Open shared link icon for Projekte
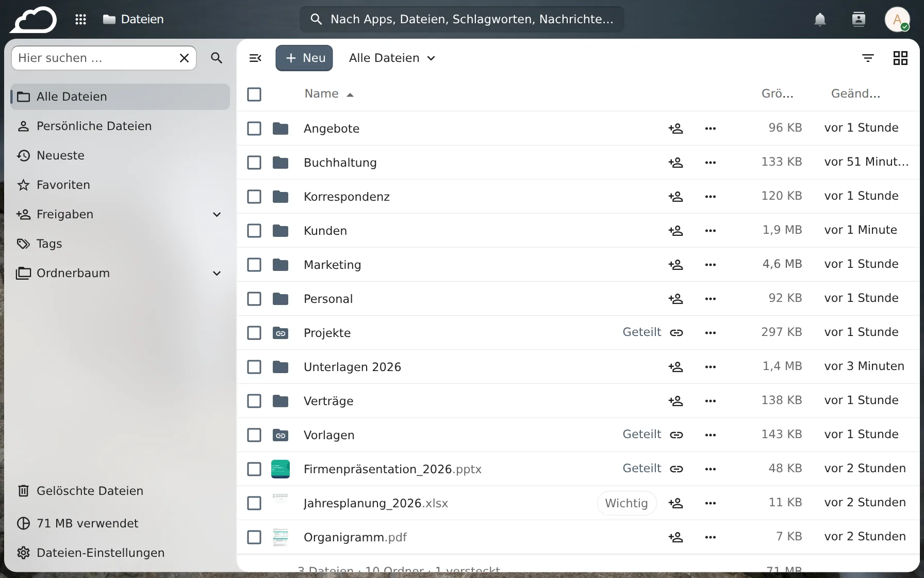924x578 pixels. tap(676, 333)
